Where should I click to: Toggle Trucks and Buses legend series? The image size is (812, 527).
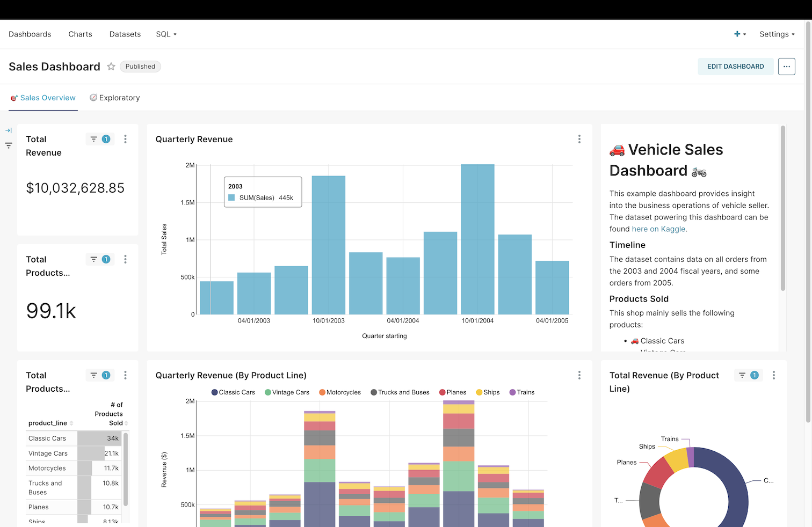(x=400, y=392)
